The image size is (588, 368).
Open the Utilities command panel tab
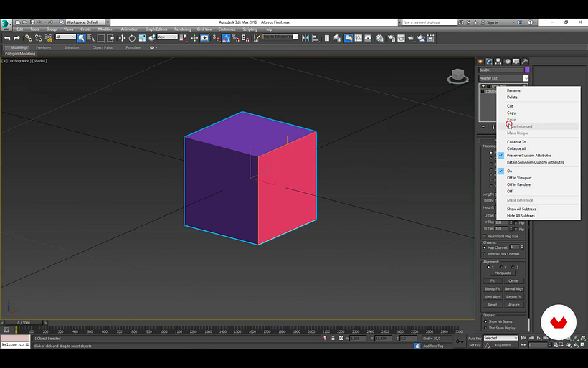525,62
